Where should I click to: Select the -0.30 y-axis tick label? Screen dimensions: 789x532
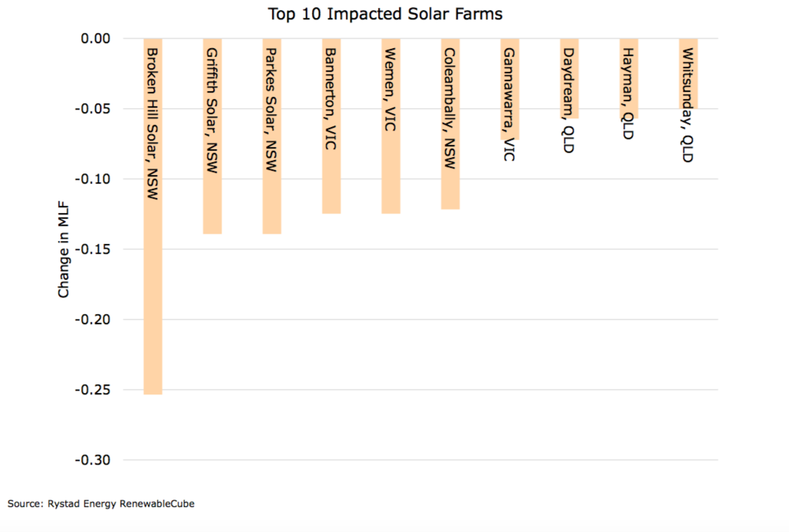(92, 460)
